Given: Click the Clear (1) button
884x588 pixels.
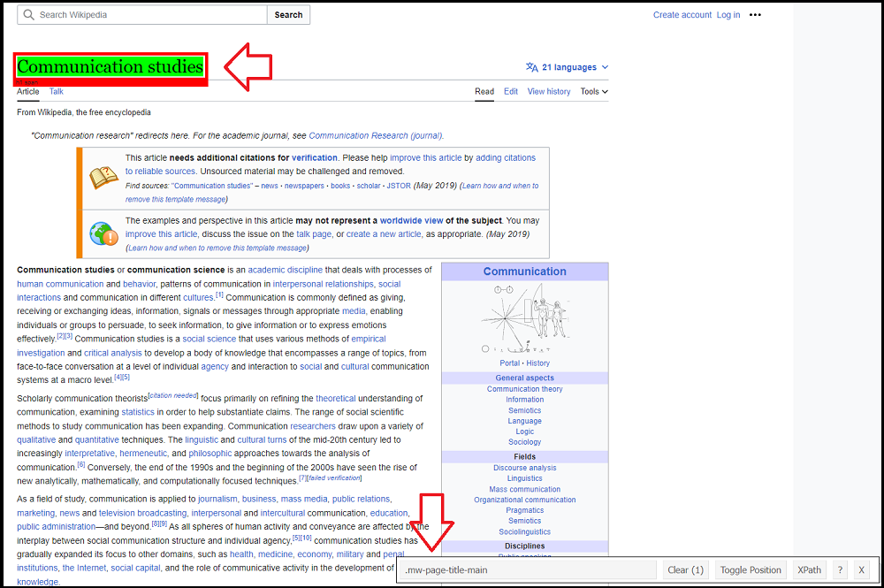Looking at the screenshot, I should pyautogui.click(x=685, y=570).
